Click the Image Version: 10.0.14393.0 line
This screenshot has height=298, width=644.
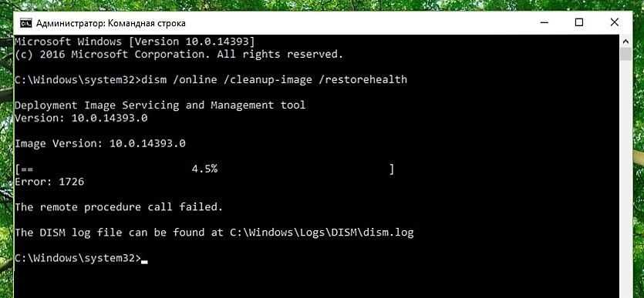click(100, 143)
